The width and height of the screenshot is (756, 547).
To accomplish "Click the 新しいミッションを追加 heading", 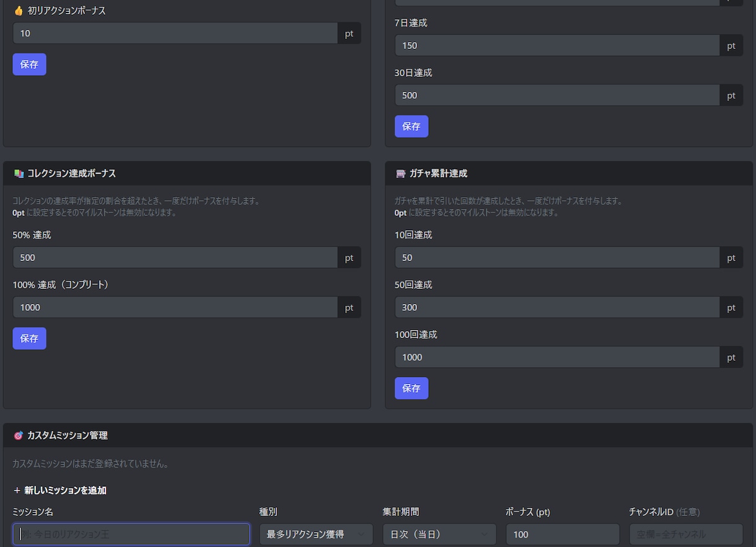I will pos(65,490).
